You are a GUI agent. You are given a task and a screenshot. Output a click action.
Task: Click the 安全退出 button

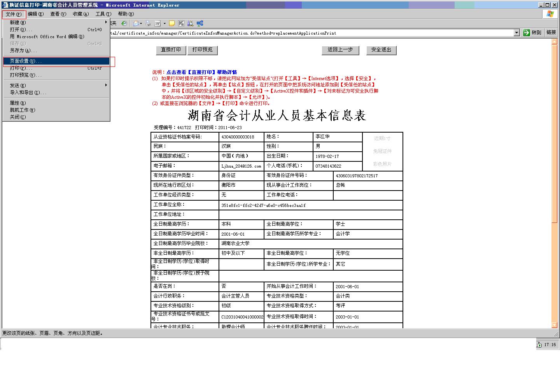[x=381, y=50]
